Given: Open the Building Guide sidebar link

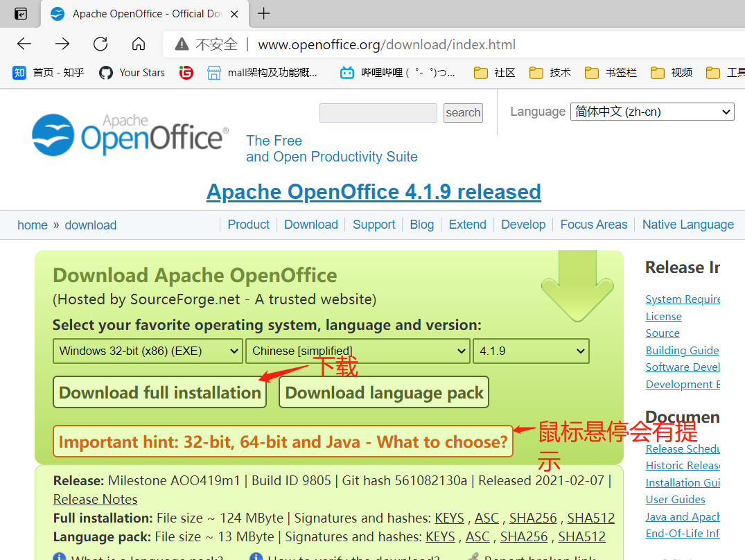Looking at the screenshot, I should (683, 351).
